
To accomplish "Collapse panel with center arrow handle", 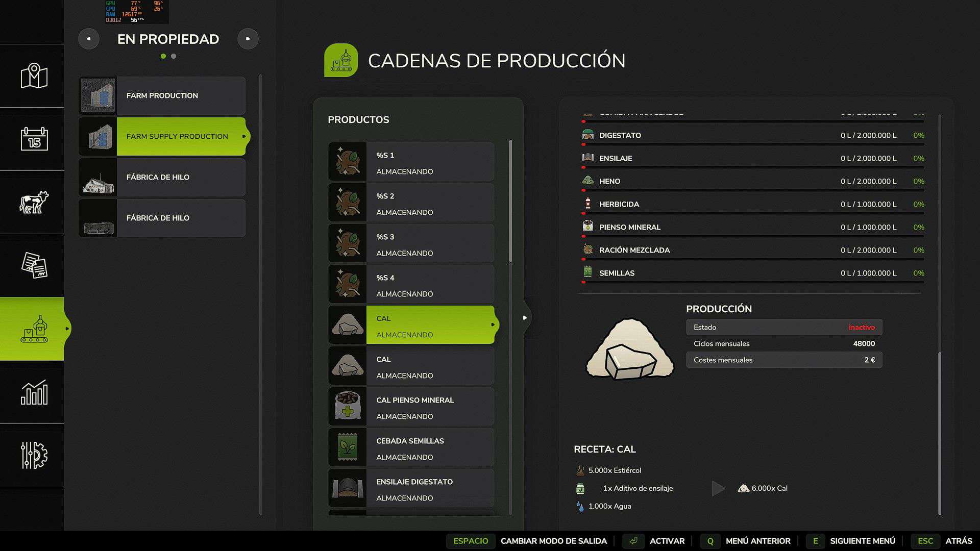I will pyautogui.click(x=525, y=318).
